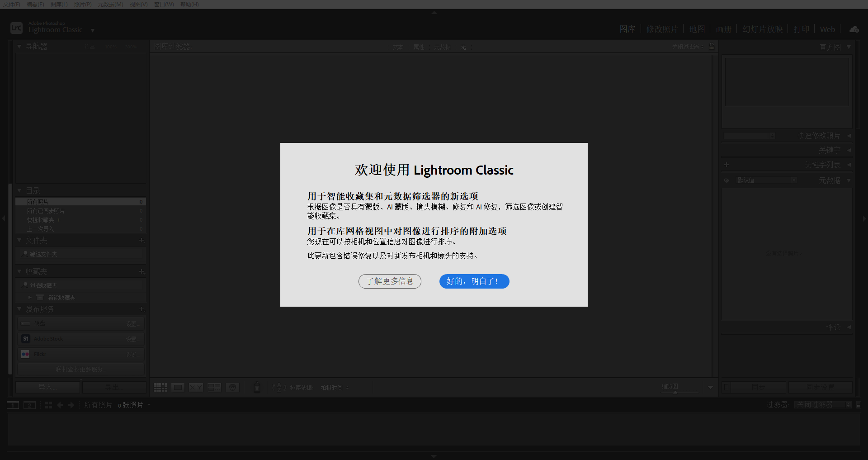868x460 pixels.
Task: Click the 了解更多信息 button
Action: tap(390, 281)
